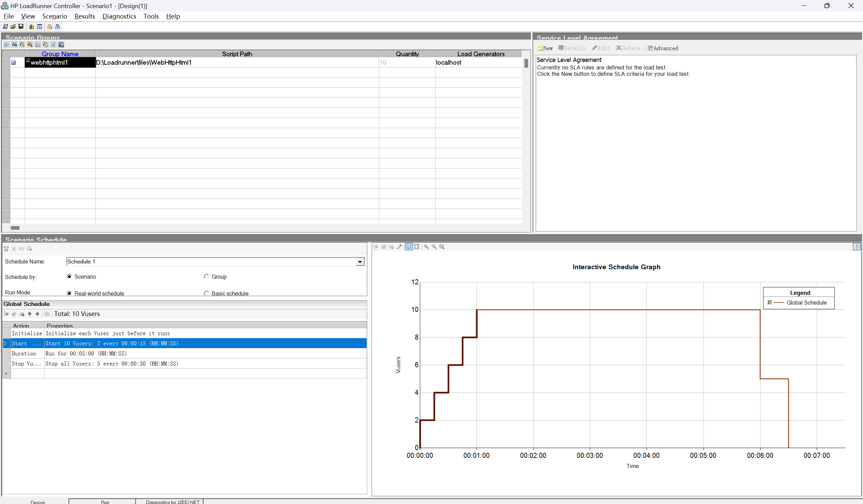Click the zoom in icon on schedule graph
The image size is (863, 504).
[426, 247]
